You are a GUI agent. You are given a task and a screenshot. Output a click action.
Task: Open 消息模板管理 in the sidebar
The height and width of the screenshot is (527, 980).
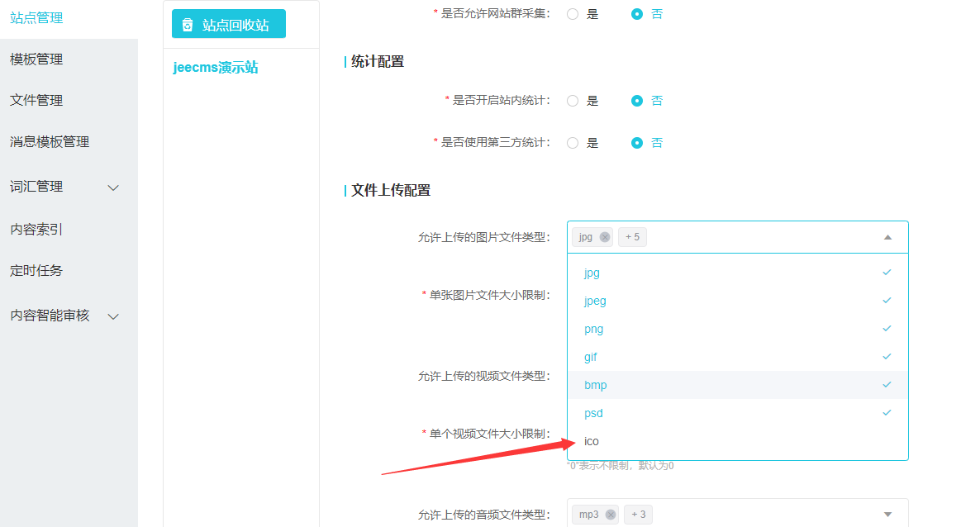pos(50,142)
